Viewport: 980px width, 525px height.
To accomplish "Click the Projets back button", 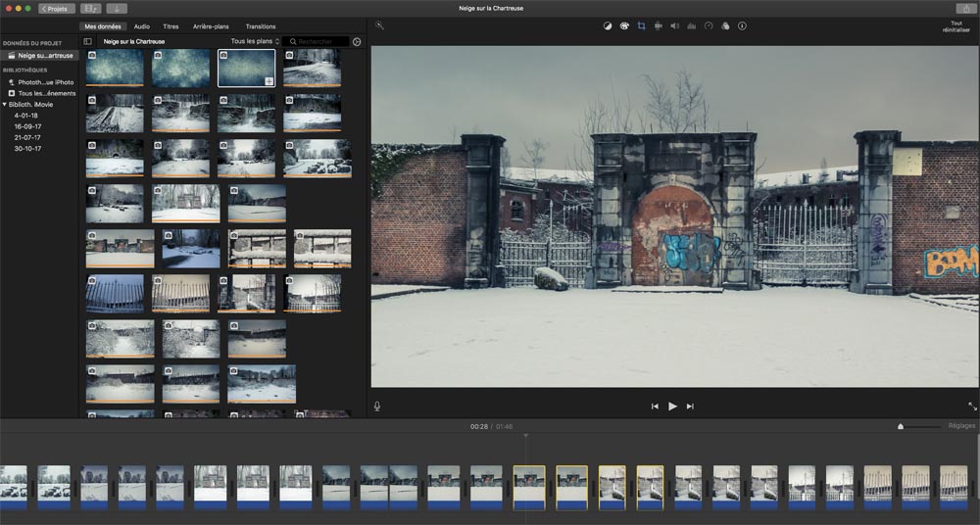I will 56,8.
